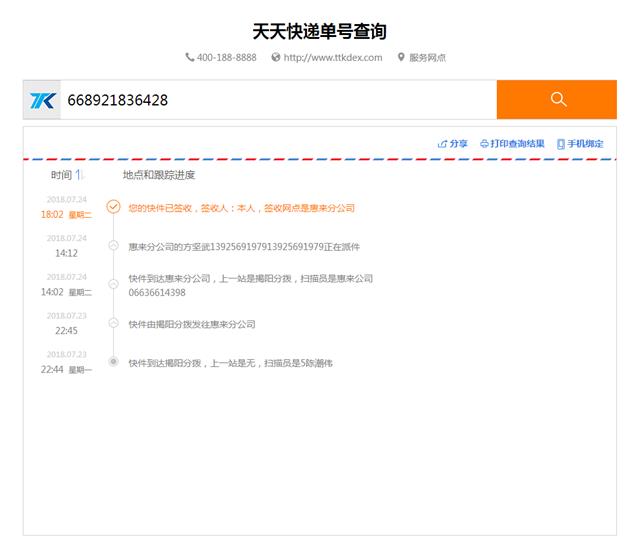Click the 您的快件已签收 status text

click(x=241, y=208)
